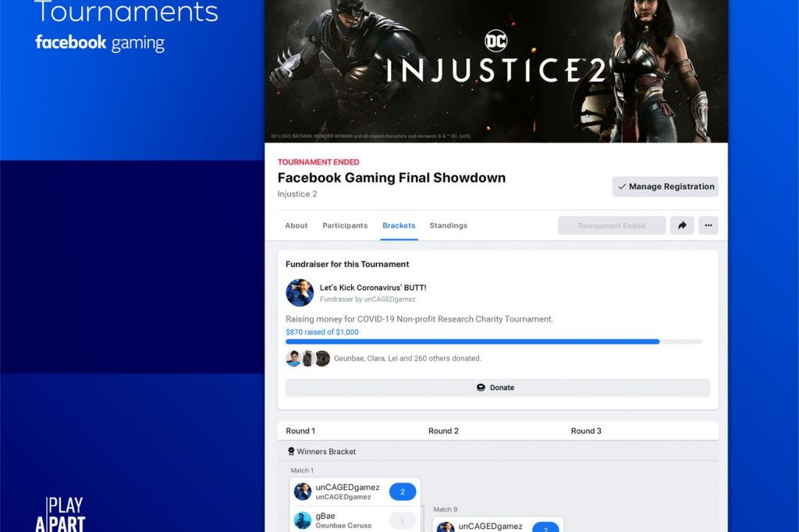The image size is (799, 532).
Task: Click the Round 1 column header
Action: [x=300, y=431]
